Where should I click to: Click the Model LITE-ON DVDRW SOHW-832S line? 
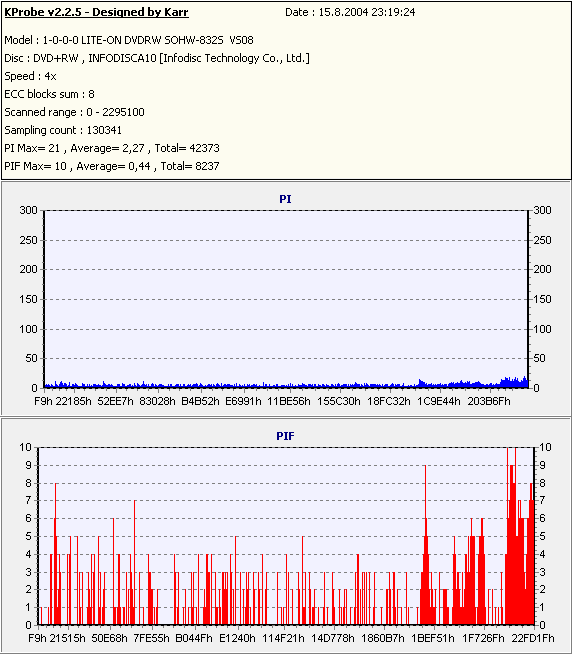(x=129, y=40)
